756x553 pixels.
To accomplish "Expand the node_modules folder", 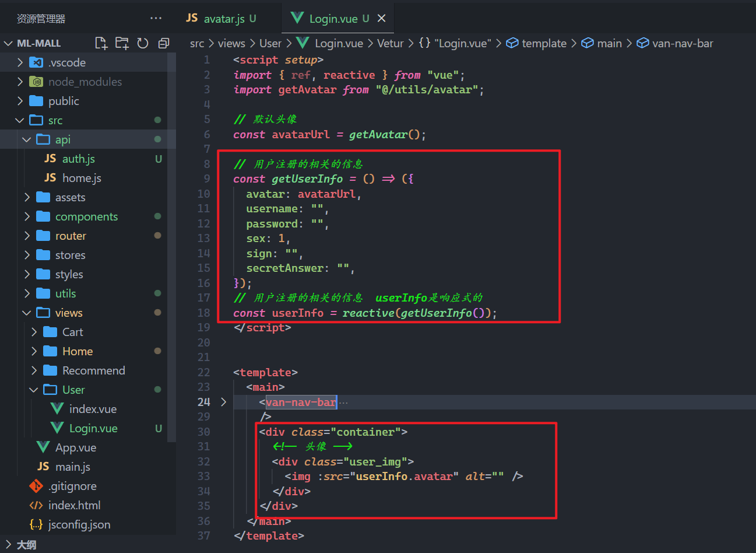I will coord(20,82).
